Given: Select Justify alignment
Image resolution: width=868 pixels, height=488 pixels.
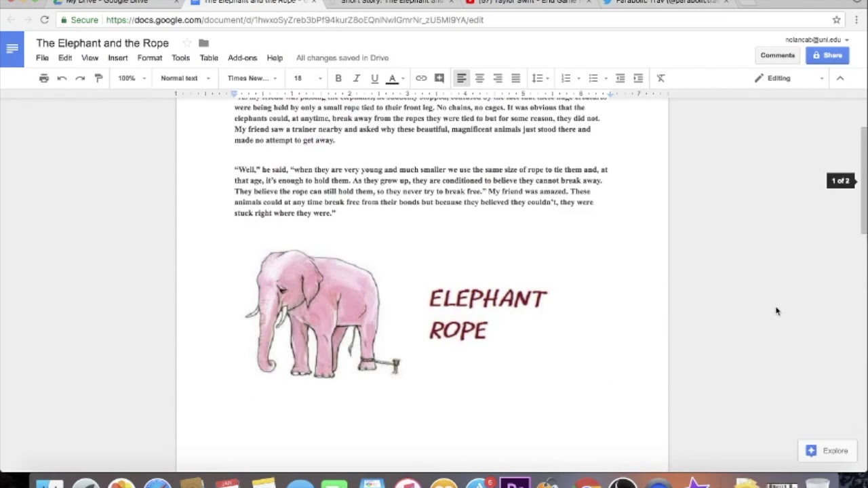Looking at the screenshot, I should click(x=516, y=78).
